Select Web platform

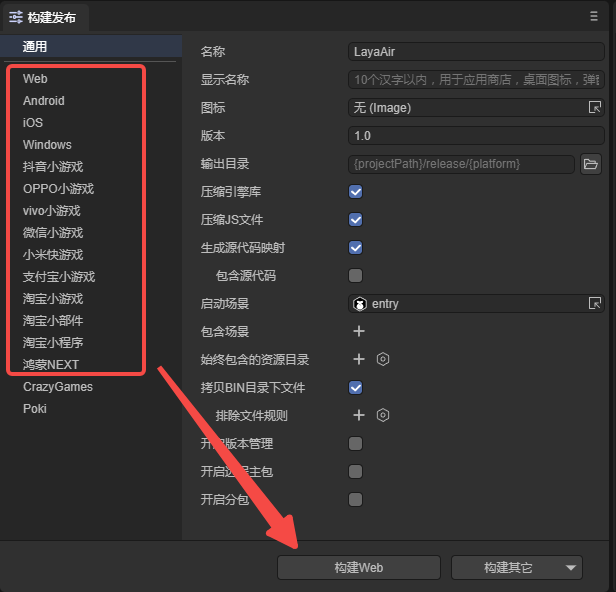tap(35, 79)
